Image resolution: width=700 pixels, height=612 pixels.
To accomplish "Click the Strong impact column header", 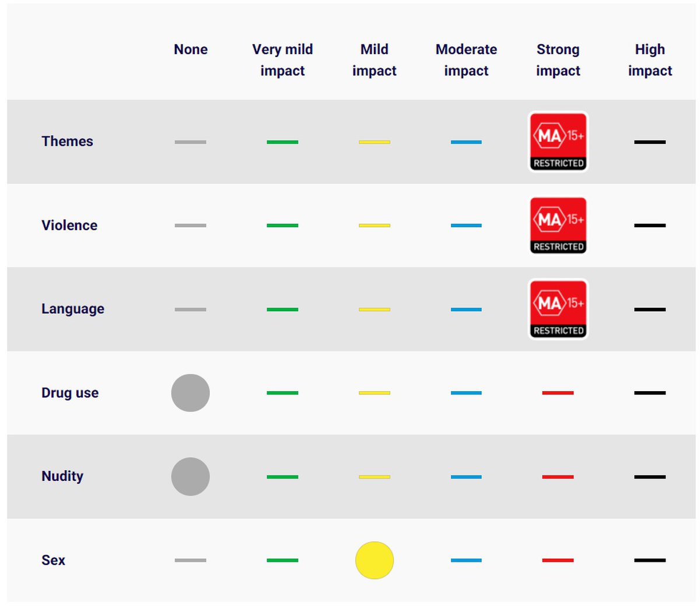I will point(558,60).
